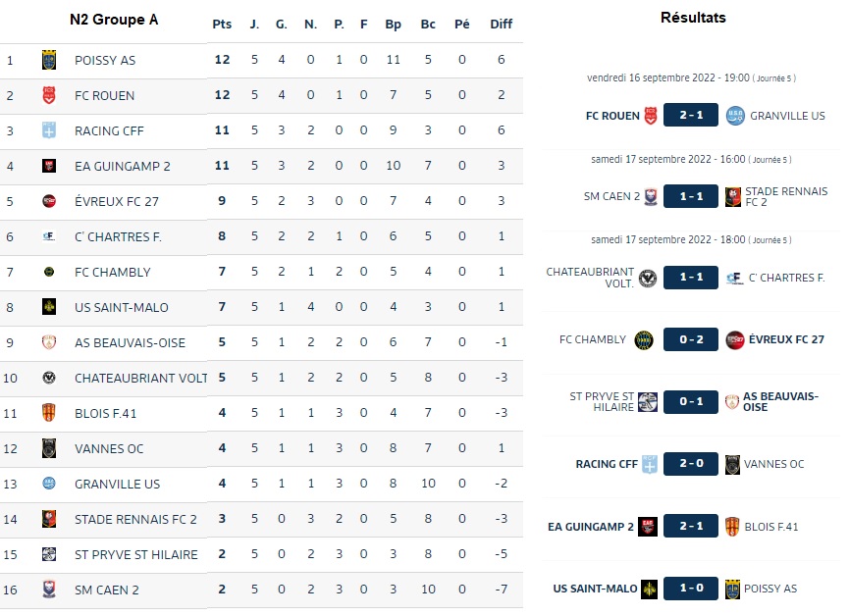Click the Bp column header
Screen dimensions: 849x616
point(394,25)
